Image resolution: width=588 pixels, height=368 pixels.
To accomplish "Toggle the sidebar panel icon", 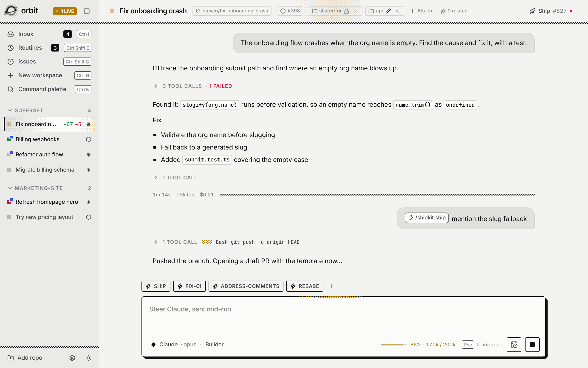I will point(87,11).
